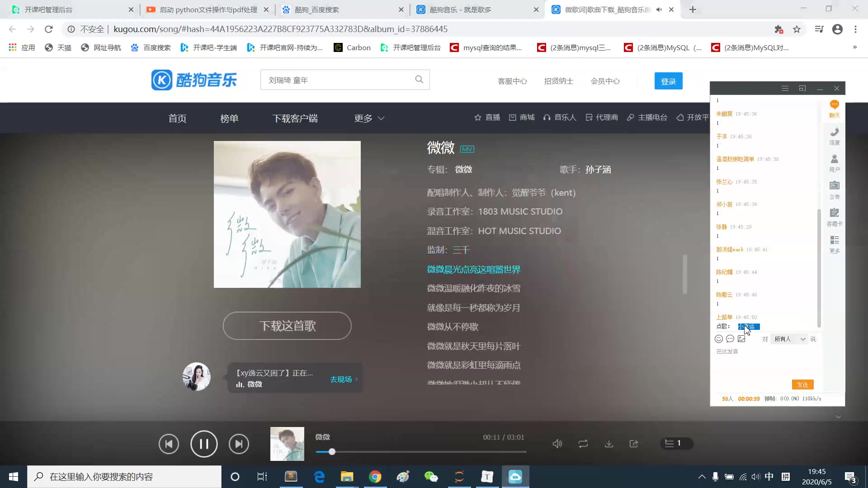Image resolution: width=868 pixels, height=488 pixels.
Task: Open the chat tab icon in the live panel
Action: pyautogui.click(x=835, y=109)
